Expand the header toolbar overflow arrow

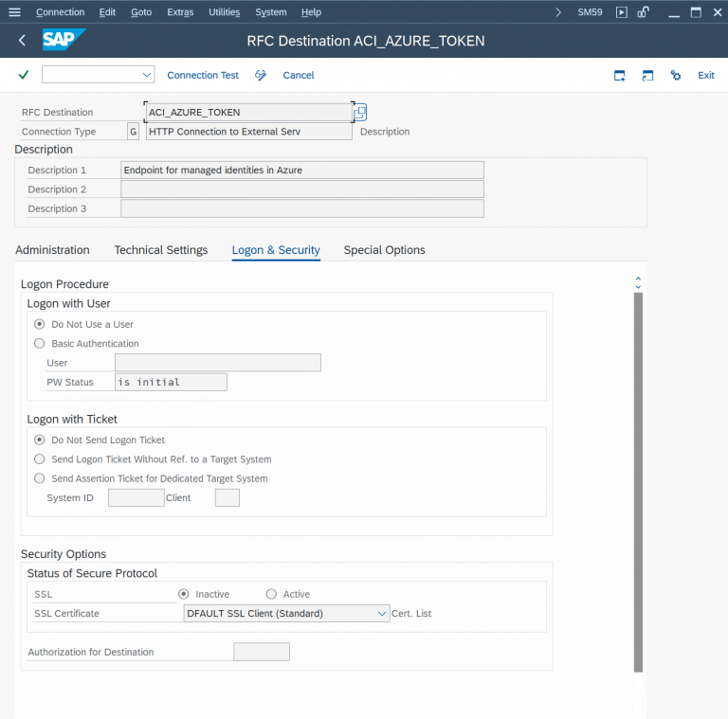point(558,12)
